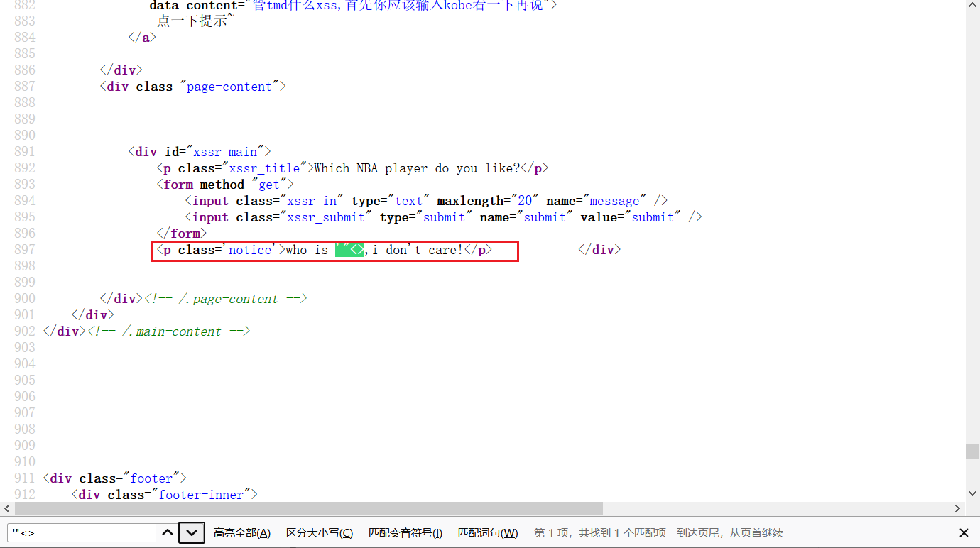Image resolution: width=980 pixels, height=548 pixels.
Task: Click the "footer" class value on line 911
Action: point(151,478)
